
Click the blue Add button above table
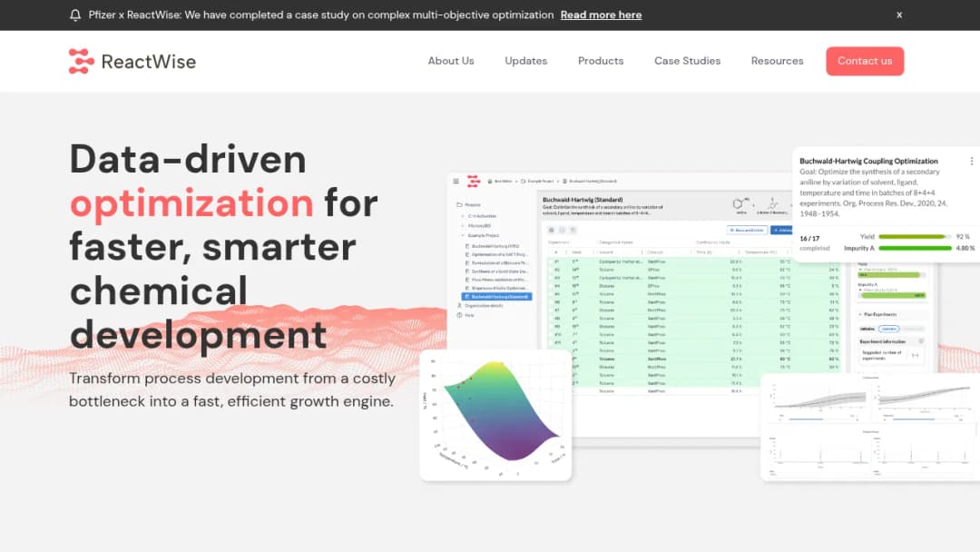click(781, 230)
